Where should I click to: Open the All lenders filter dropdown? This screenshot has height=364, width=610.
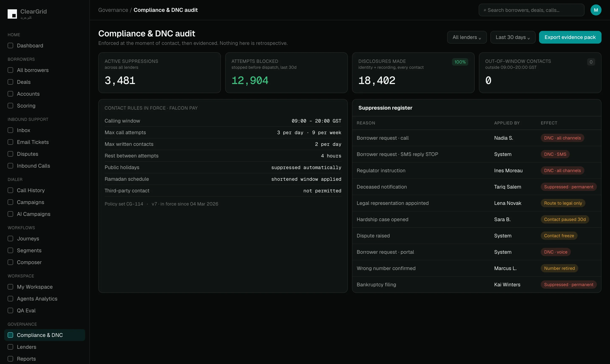click(467, 37)
